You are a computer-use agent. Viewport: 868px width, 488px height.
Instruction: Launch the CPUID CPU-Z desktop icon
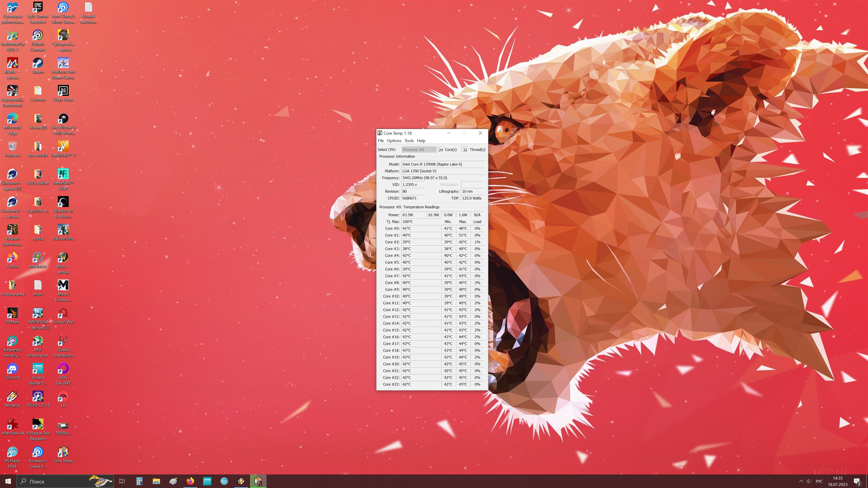click(x=38, y=397)
